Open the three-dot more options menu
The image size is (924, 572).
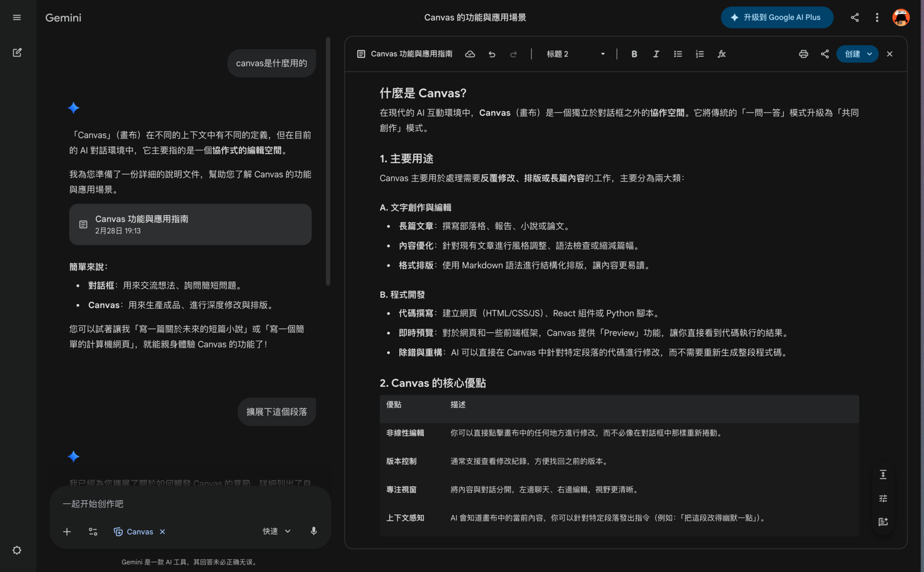877,18
